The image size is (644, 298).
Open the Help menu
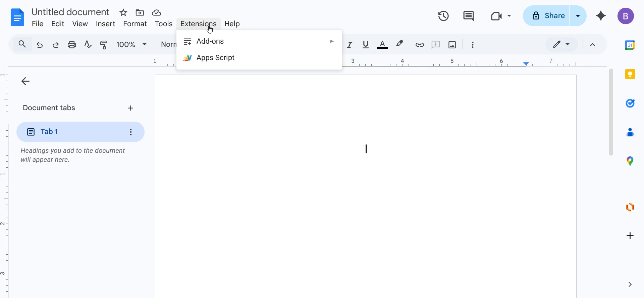coord(232,24)
